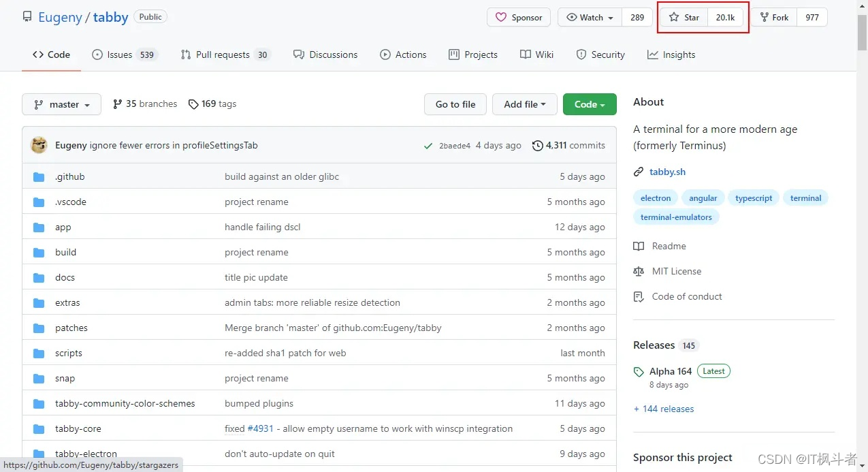Open the Watch notifications dropdown

590,18
